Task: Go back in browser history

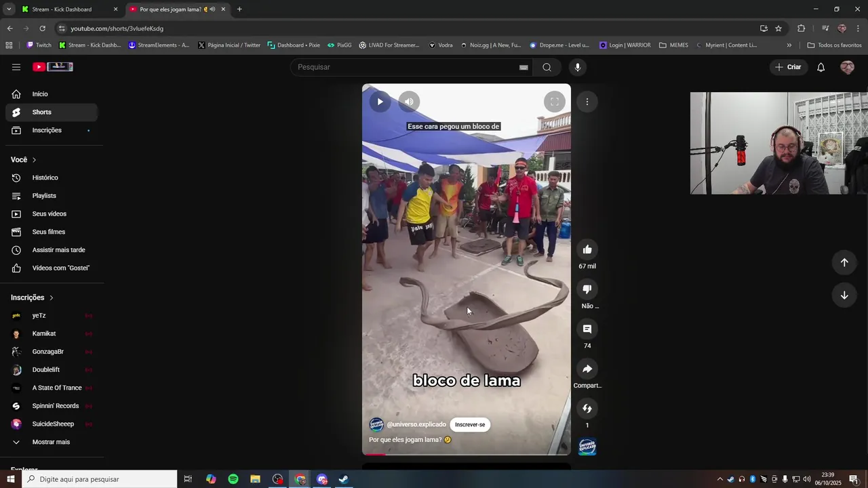Action: [9, 28]
